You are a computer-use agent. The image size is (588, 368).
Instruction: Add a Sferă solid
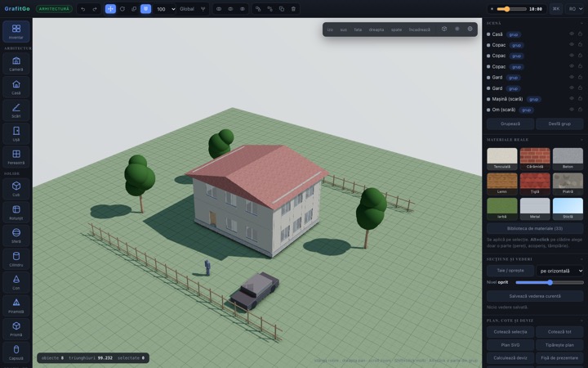pos(16,236)
